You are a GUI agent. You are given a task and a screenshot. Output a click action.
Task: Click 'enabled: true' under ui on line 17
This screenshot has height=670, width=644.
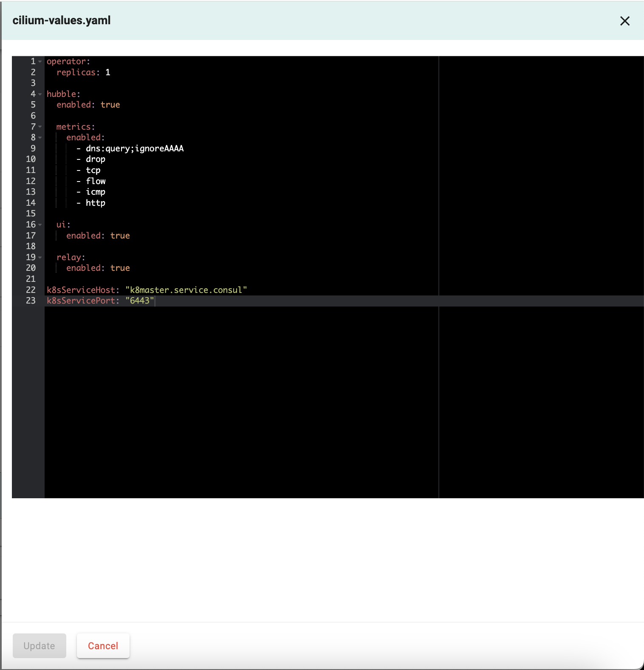point(98,236)
